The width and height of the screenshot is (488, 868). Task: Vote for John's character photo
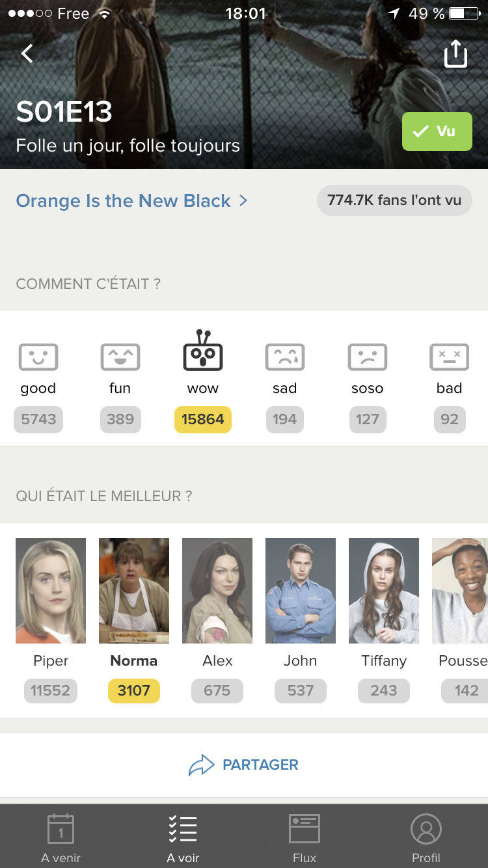301,591
